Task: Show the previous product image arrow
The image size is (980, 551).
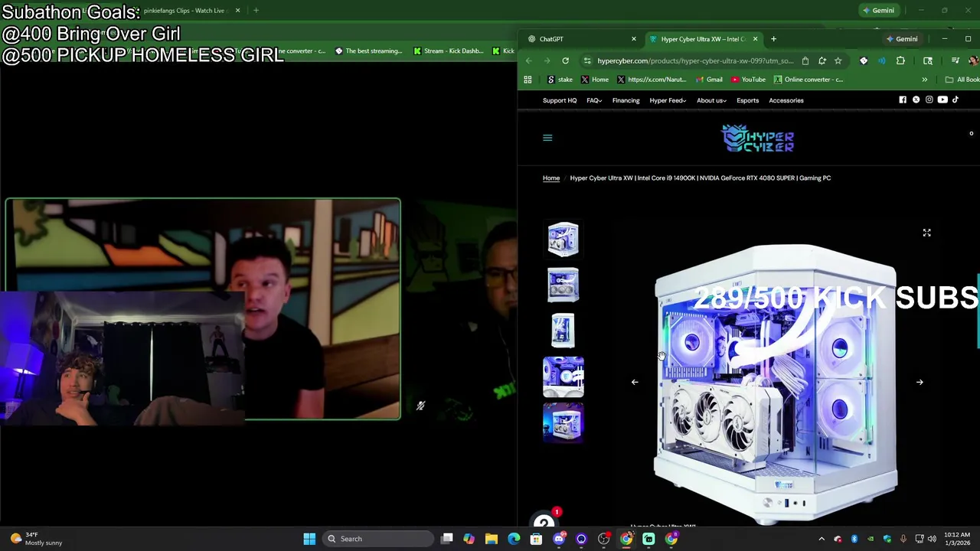Action: [x=634, y=382]
